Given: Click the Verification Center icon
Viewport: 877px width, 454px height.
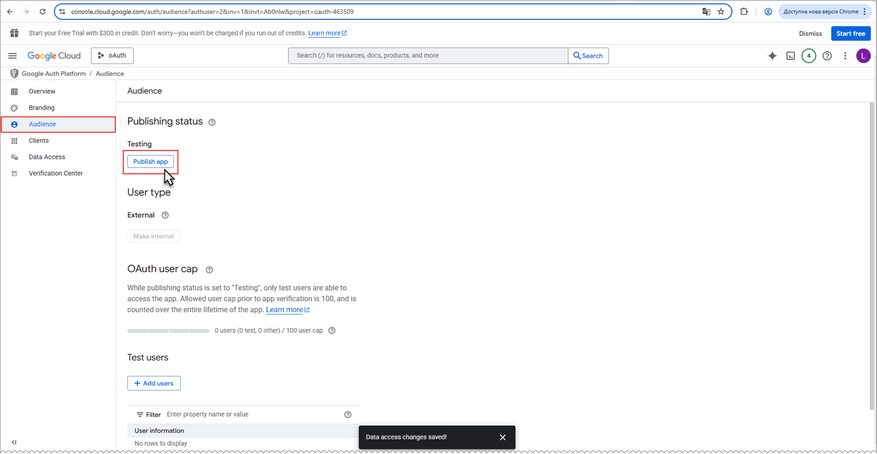Looking at the screenshot, I should (x=15, y=174).
